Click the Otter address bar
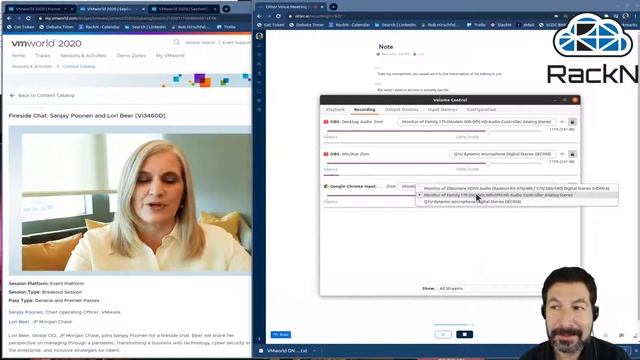This screenshot has width=640, height=360. point(420,16)
